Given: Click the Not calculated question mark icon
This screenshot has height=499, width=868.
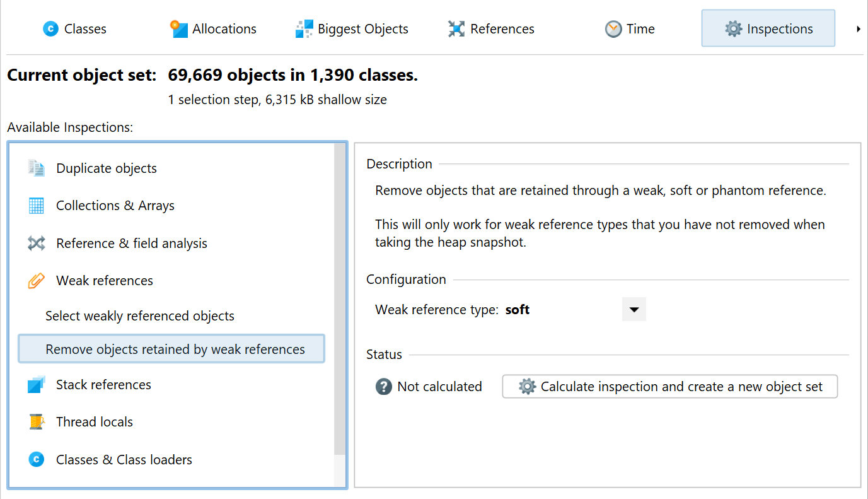Looking at the screenshot, I should (x=384, y=387).
